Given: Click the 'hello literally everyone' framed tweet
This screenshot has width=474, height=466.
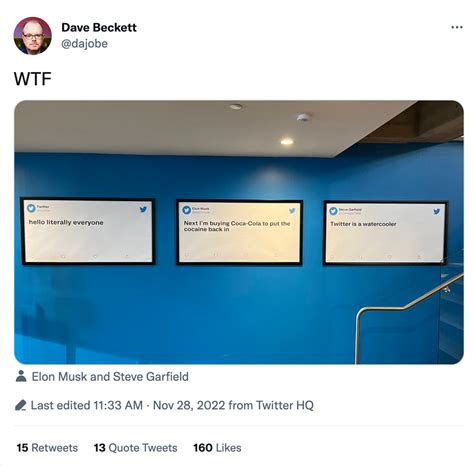Looking at the screenshot, I should click(x=88, y=231).
